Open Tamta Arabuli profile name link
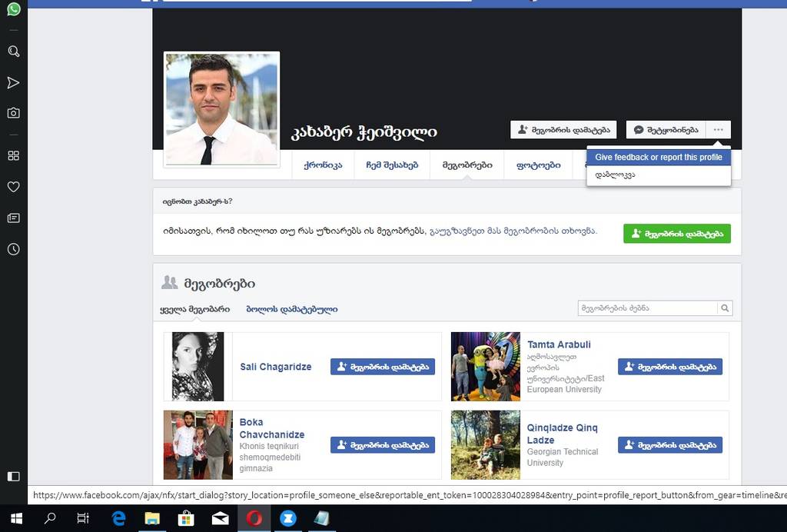787x532 pixels. tap(559, 344)
